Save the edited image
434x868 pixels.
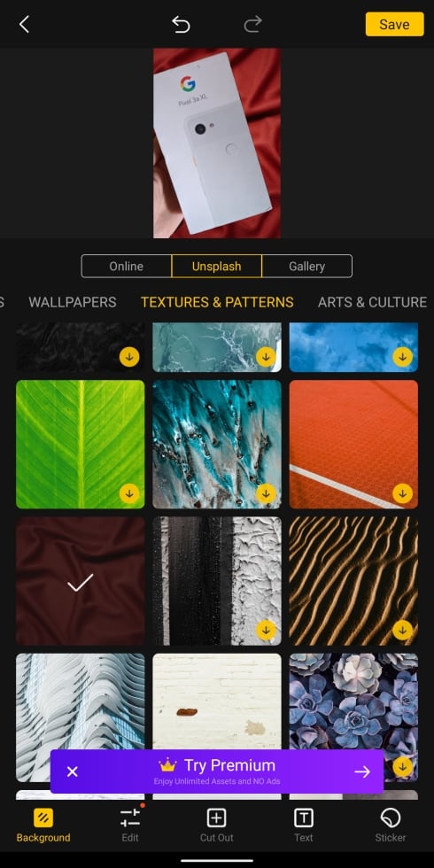coord(395,25)
